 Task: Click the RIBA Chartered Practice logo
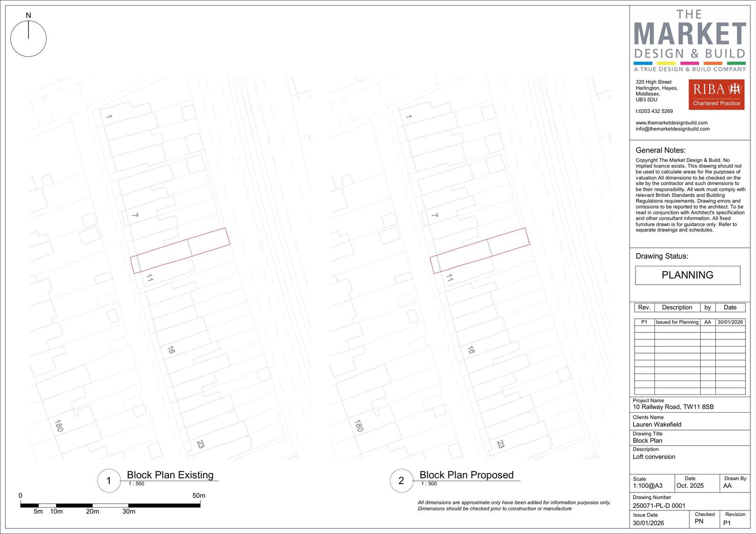716,94
